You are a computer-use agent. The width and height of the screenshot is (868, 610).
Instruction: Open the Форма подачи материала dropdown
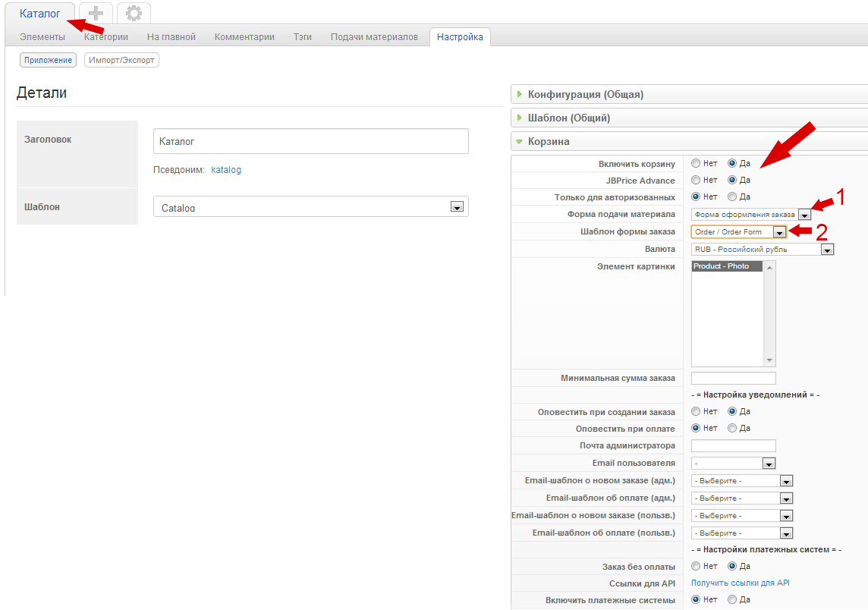(x=750, y=215)
